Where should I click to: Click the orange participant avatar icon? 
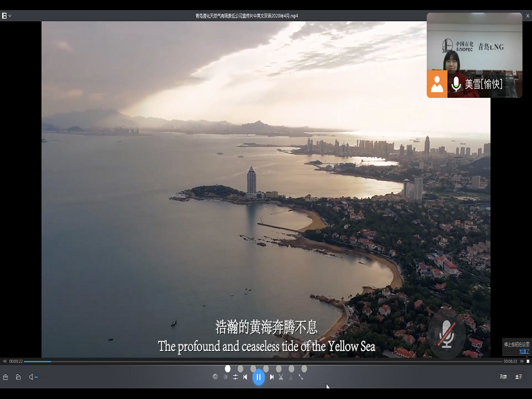(x=437, y=84)
